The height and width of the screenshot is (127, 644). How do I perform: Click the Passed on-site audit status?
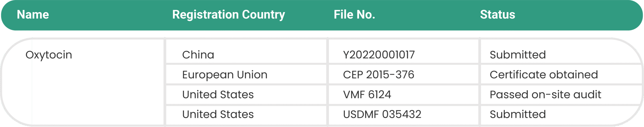545,95
